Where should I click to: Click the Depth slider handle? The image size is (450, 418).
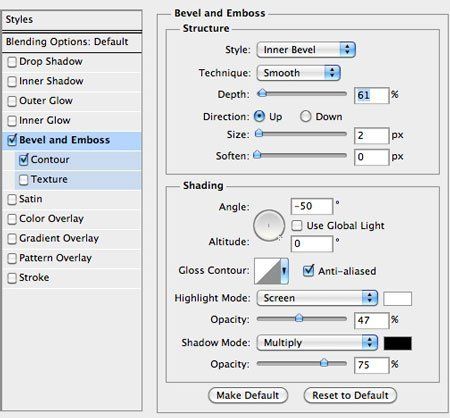[x=262, y=93]
